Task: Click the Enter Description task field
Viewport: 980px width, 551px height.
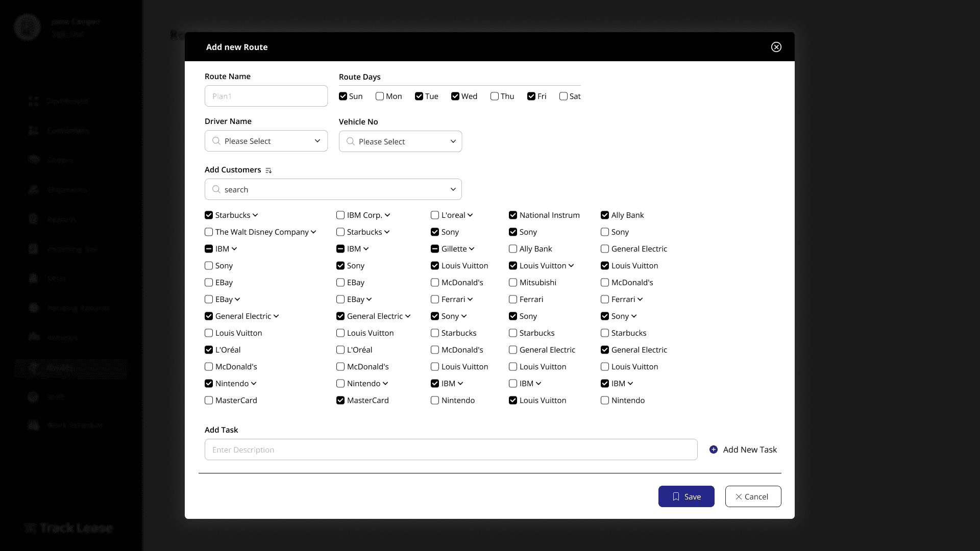Action: tap(451, 449)
